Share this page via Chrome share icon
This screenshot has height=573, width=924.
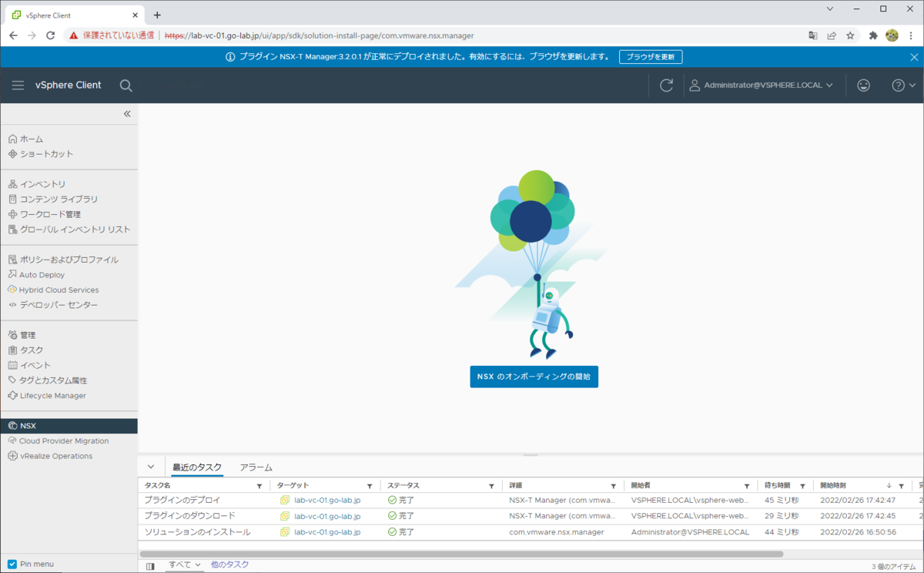tap(832, 35)
